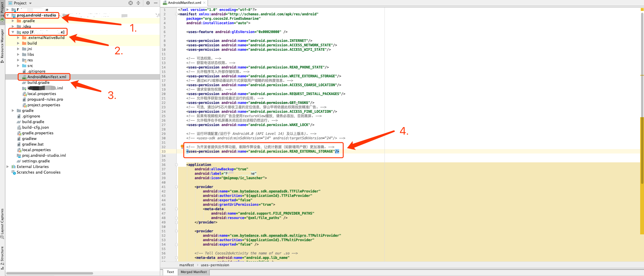Expand the .gradle folder arrow
This screenshot has height=276, width=644.
coord(13,21)
